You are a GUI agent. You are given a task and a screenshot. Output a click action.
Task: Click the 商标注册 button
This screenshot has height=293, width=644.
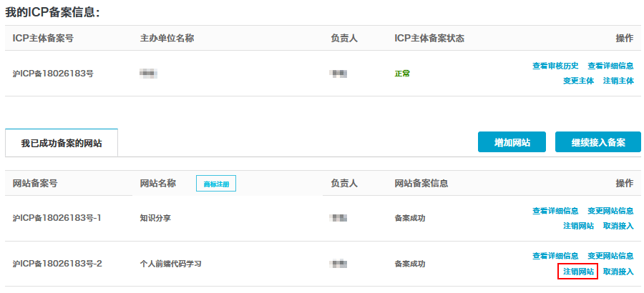(216, 184)
